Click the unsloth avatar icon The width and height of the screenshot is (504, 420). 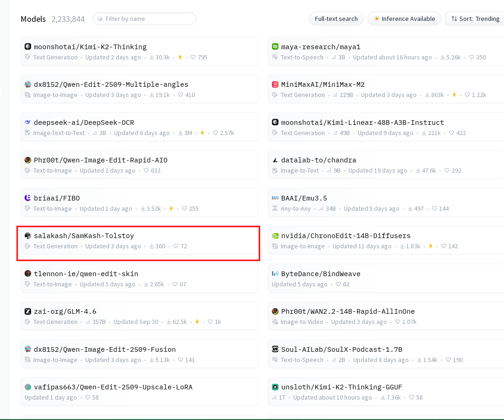(275, 387)
